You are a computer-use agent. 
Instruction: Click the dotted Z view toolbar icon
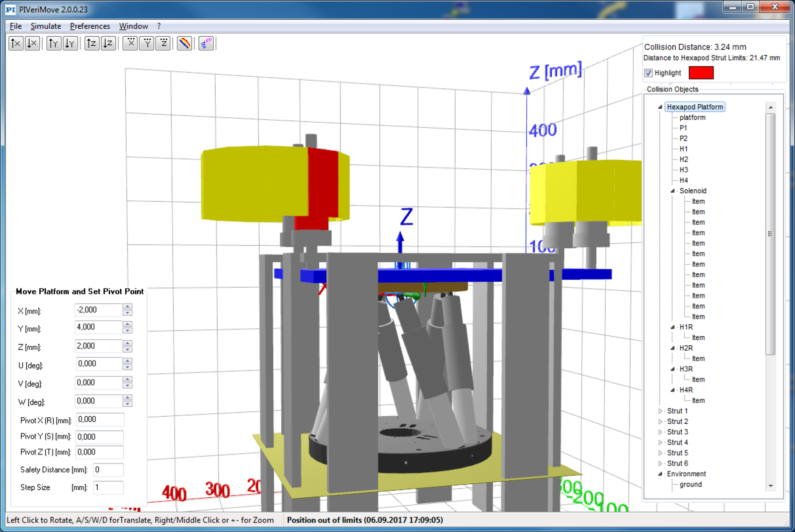point(163,44)
